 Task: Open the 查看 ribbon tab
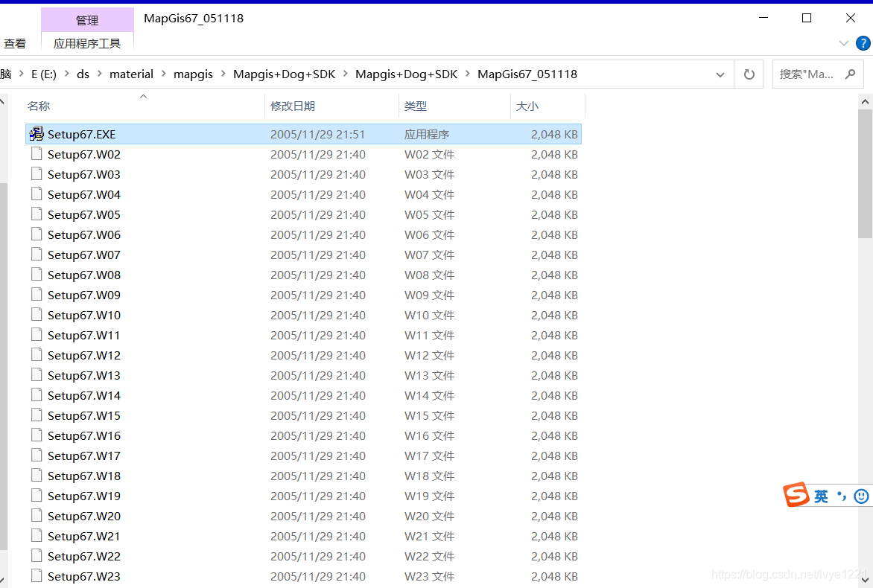(15, 43)
